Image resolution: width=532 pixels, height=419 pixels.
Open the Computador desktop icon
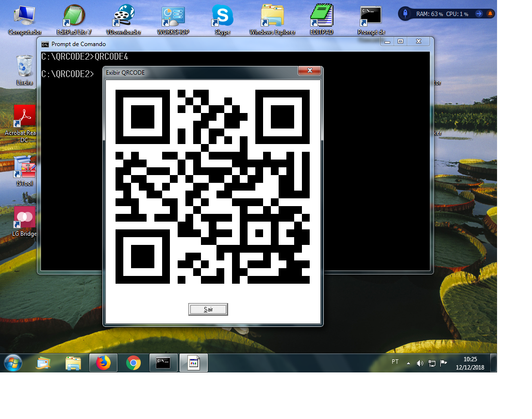[x=24, y=20]
